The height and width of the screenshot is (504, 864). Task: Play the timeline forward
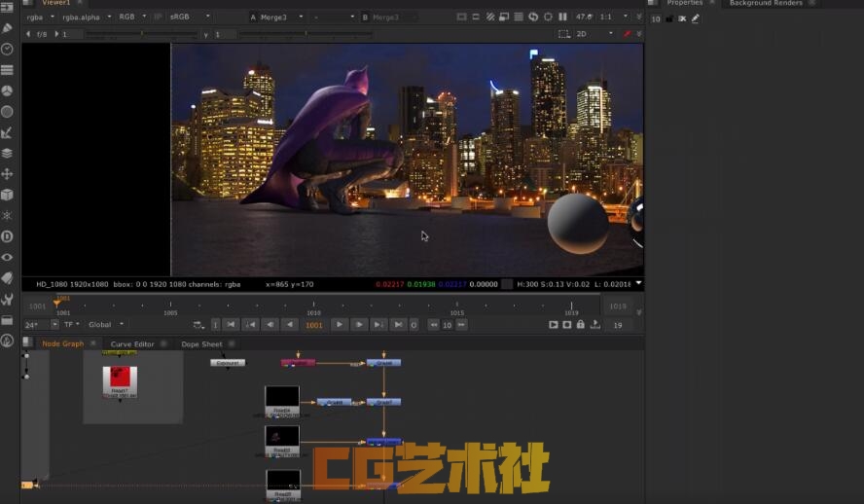tap(340, 325)
